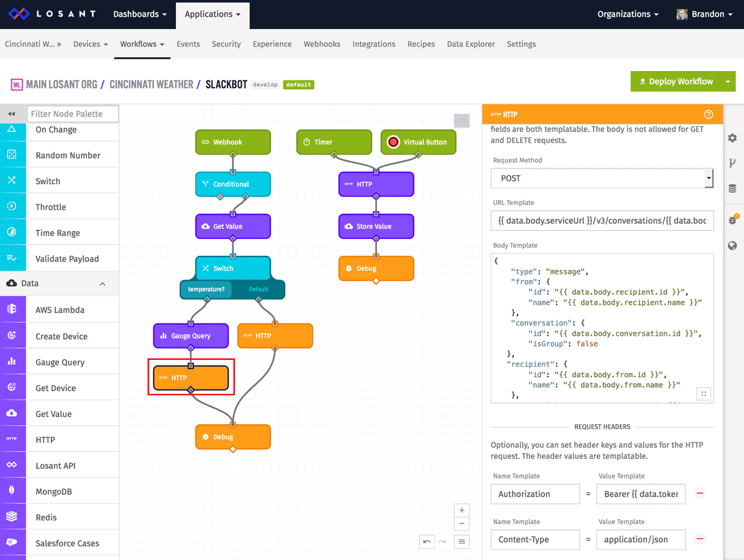Open the Security tab
744x560 pixels.
(226, 44)
